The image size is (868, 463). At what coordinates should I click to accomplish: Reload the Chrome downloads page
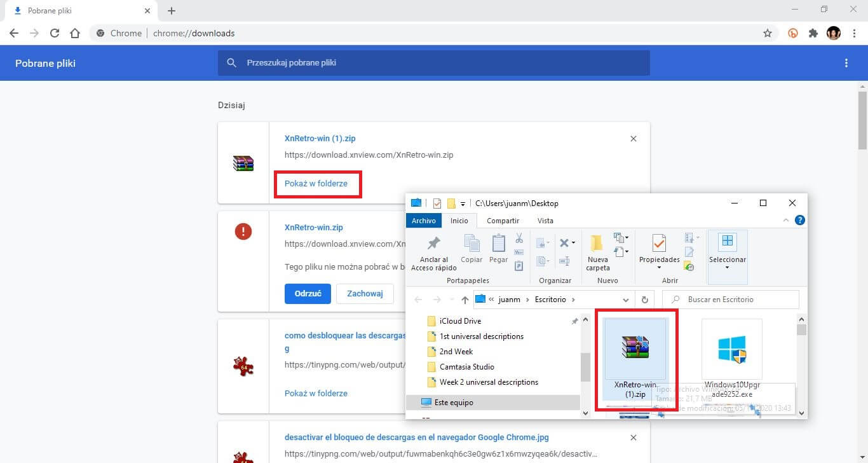coord(55,33)
